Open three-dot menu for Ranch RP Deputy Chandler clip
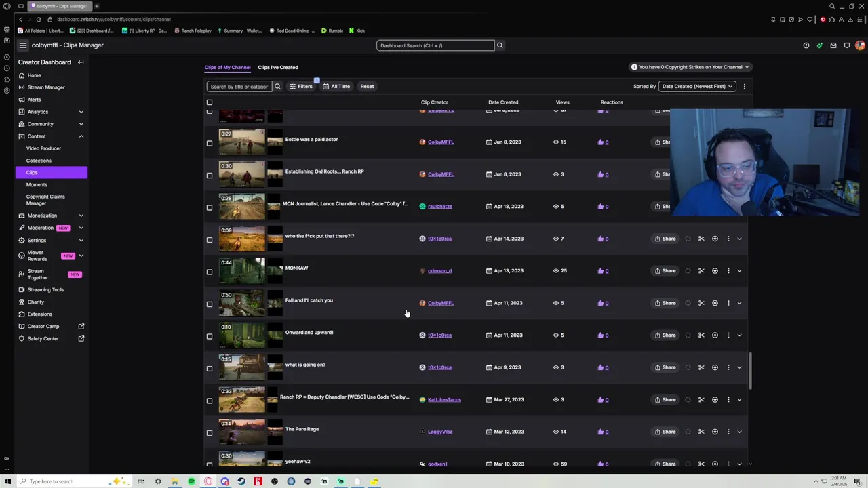Screen dimensions: 868x488 click(728, 399)
